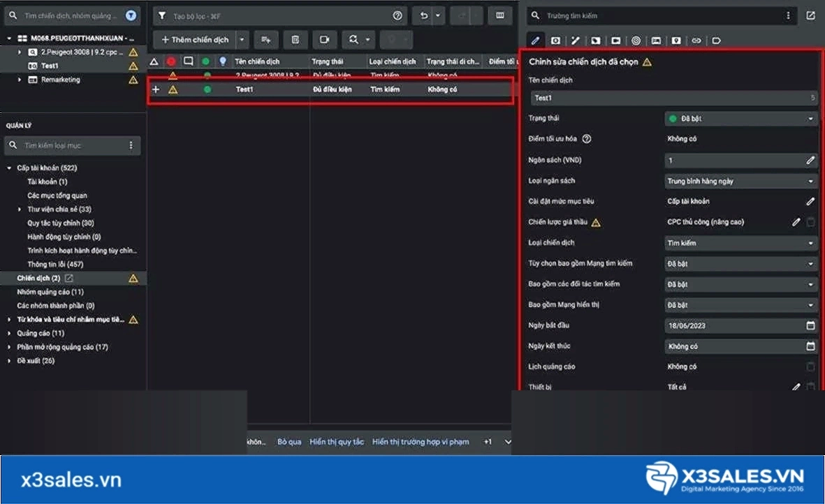Image resolution: width=825 pixels, height=504 pixels.
Task: Open filter help question mark icon
Action: pyautogui.click(x=397, y=16)
